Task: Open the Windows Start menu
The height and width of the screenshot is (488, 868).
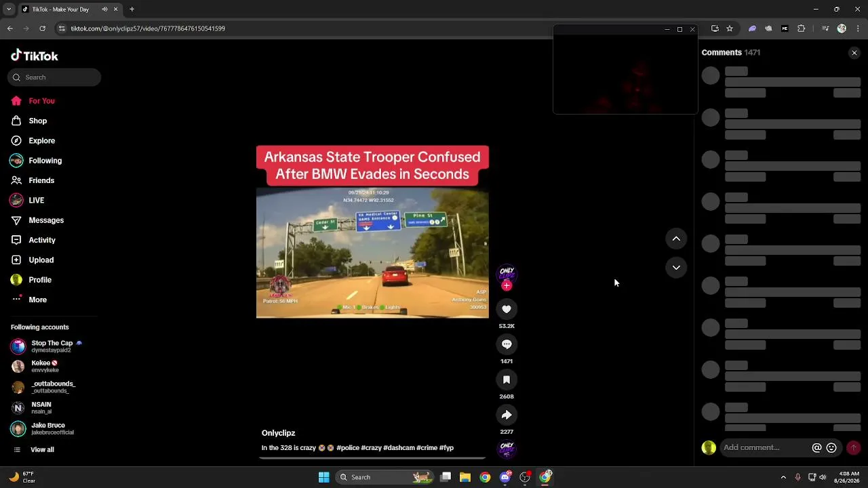Action: coord(323,477)
